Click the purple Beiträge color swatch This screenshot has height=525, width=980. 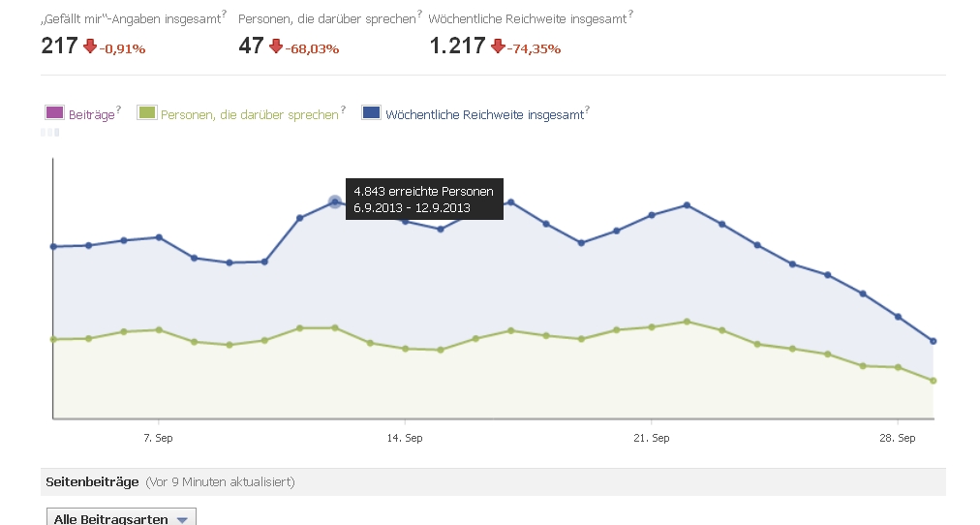click(54, 113)
